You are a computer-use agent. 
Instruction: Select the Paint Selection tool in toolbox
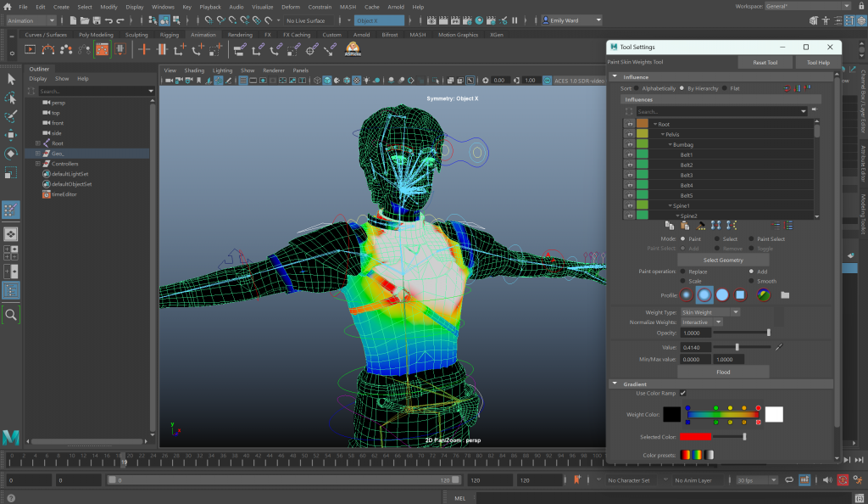(11, 116)
